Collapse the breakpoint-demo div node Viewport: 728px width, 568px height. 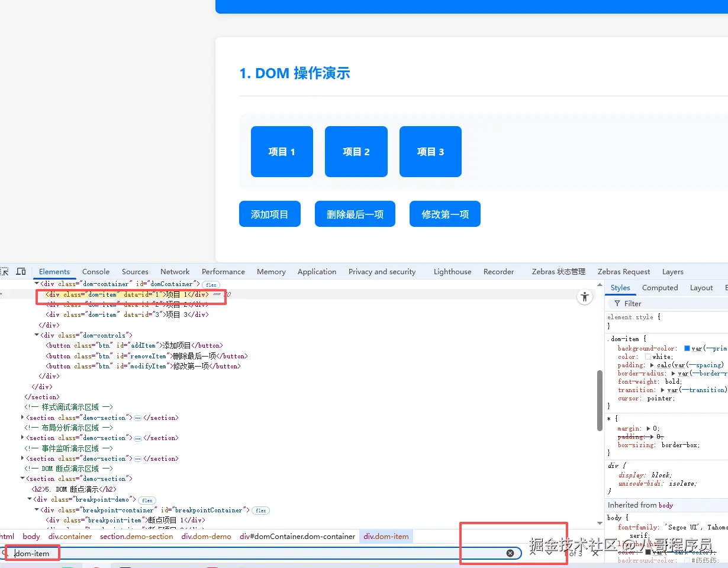coord(30,499)
